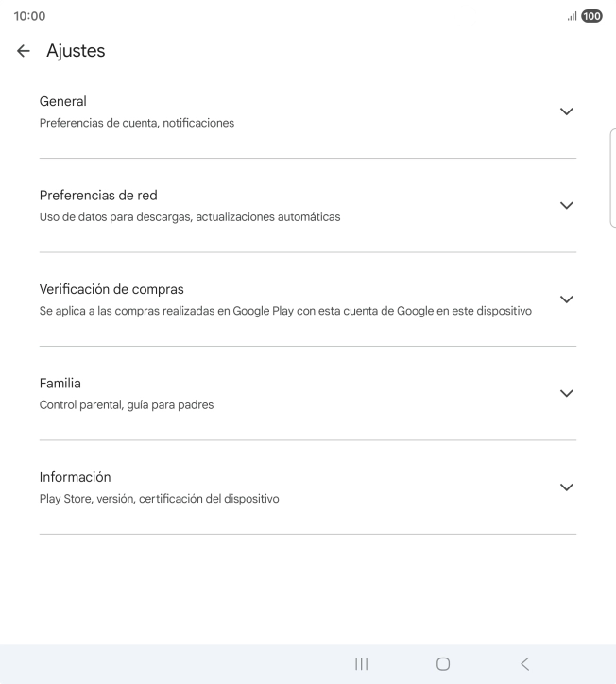This screenshot has width=616, height=684.
Task: Go back using the Ajustes arrow
Action: click(23, 51)
